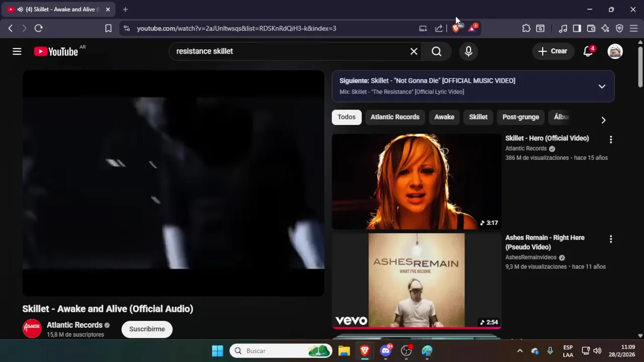Click the Suscribirme button
The height and width of the screenshot is (362, 644).
click(147, 329)
